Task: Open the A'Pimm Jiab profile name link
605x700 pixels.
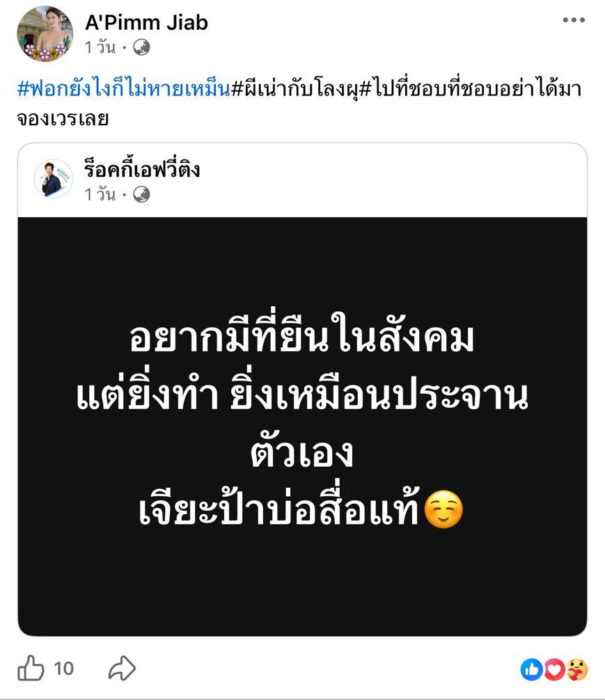Action: click(147, 22)
